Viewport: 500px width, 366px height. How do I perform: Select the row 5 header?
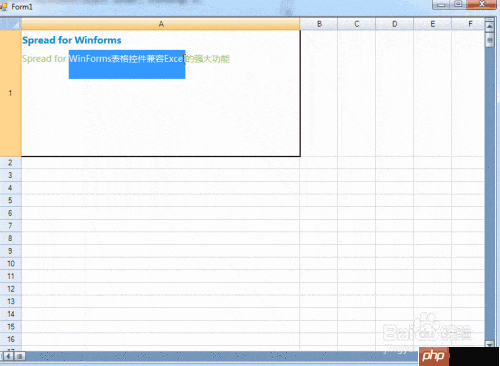click(x=11, y=200)
